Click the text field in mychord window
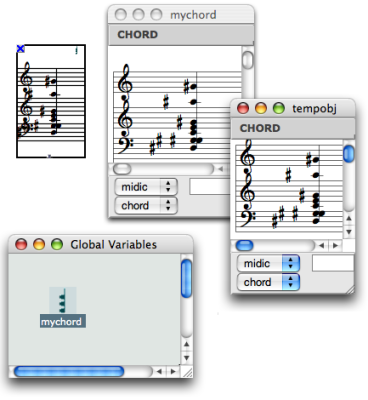368x400 pixels. coord(210,187)
